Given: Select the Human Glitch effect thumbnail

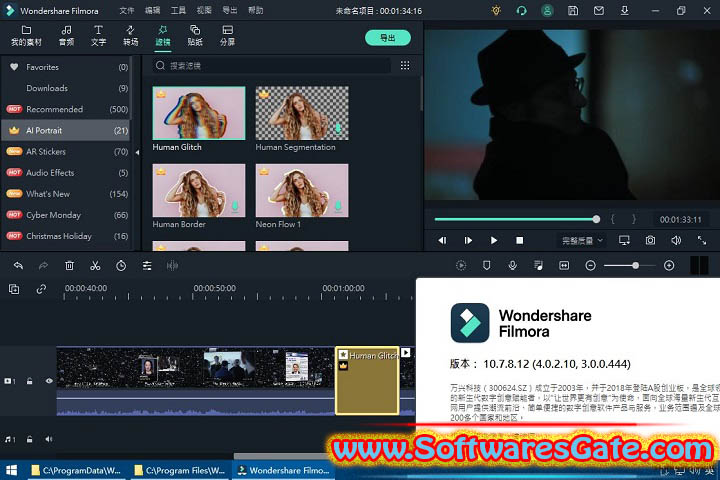Looking at the screenshot, I should coord(199,113).
